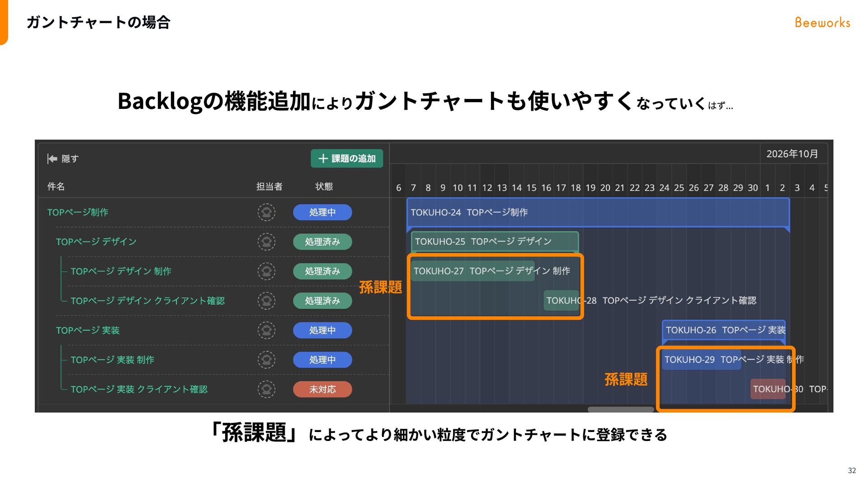Screen dimensions: 868x488
Task: Click the TOKUHO-26 TOPページ 実装 gantt bar
Action: point(724,330)
